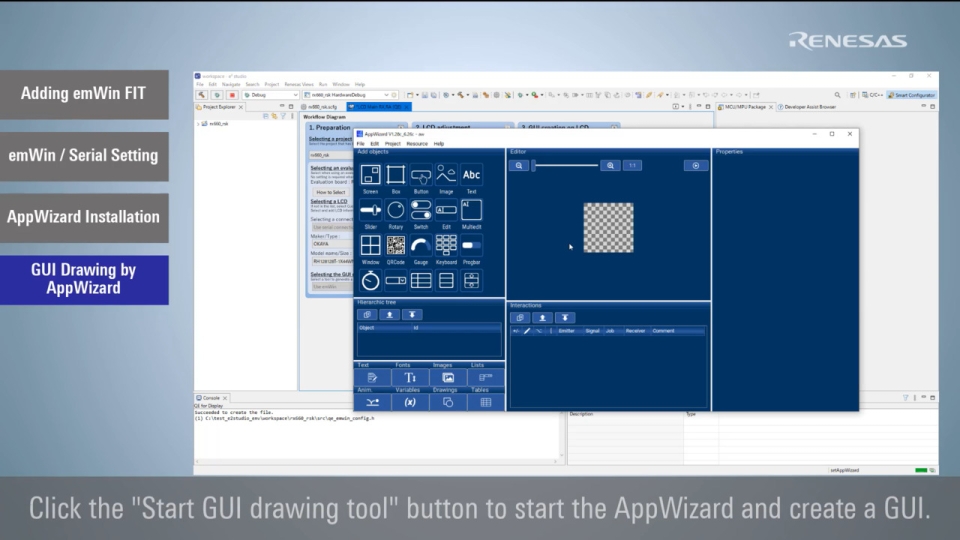Screen dimensions: 960x540
Task: Add the stopwatch timer object
Action: click(370, 280)
